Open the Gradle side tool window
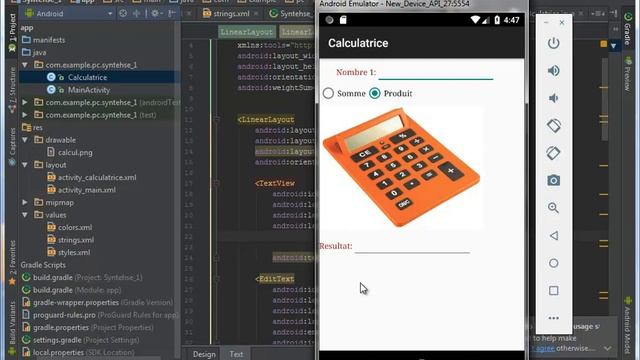Image resolution: width=640 pixels, height=360 pixels. point(628,29)
